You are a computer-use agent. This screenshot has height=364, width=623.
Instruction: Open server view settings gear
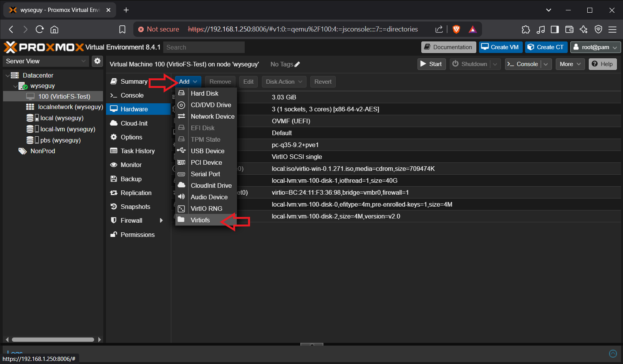[x=97, y=61]
